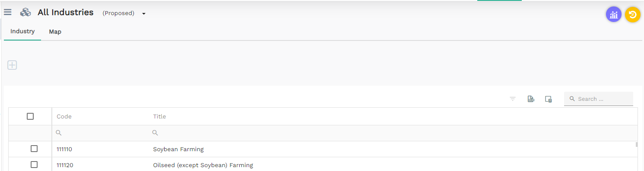Click the industries cubes icon
The image size is (644, 171).
25,13
